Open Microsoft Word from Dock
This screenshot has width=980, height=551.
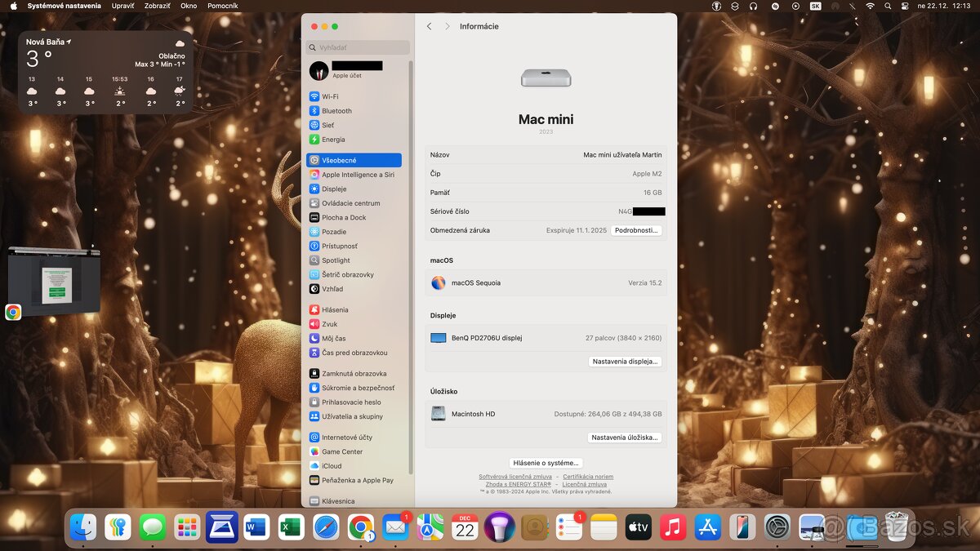256,527
